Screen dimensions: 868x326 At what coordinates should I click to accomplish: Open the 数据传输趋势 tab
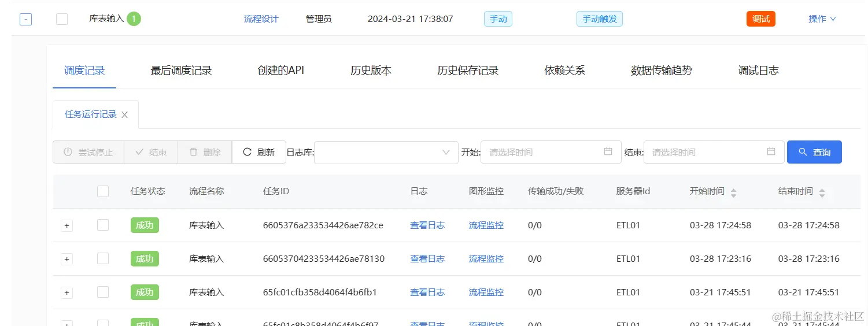coord(662,71)
